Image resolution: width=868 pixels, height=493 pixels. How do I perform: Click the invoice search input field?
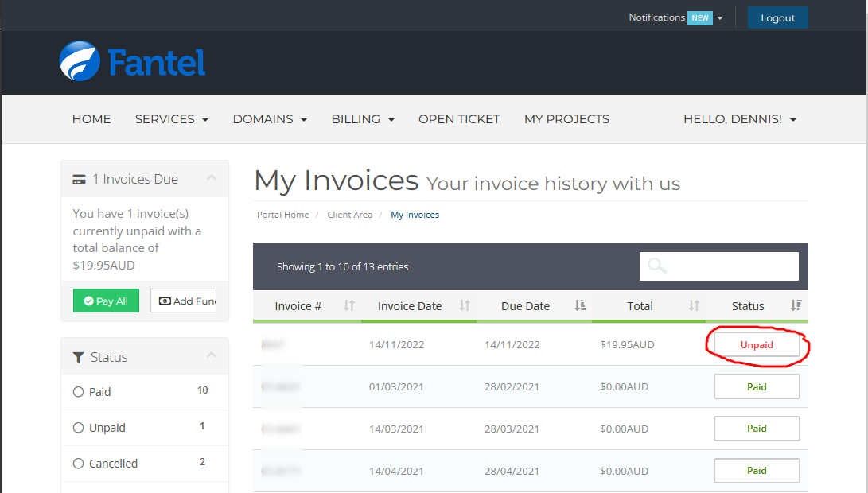click(719, 266)
